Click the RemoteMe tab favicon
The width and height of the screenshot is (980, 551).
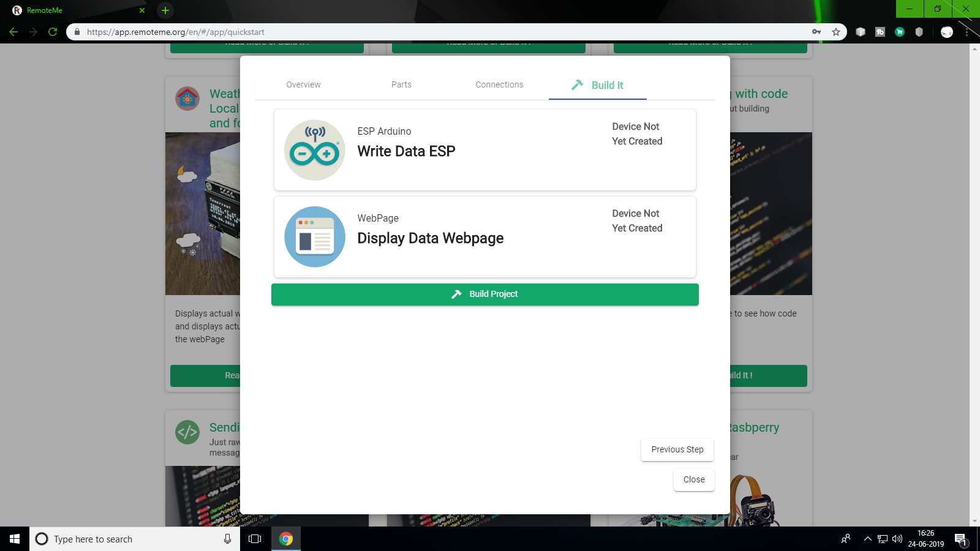17,10
